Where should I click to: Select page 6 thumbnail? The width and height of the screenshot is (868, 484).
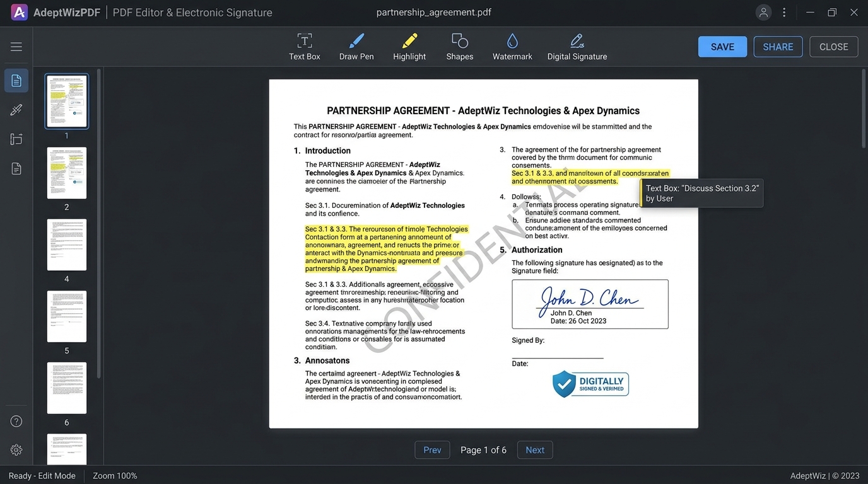[67, 388]
